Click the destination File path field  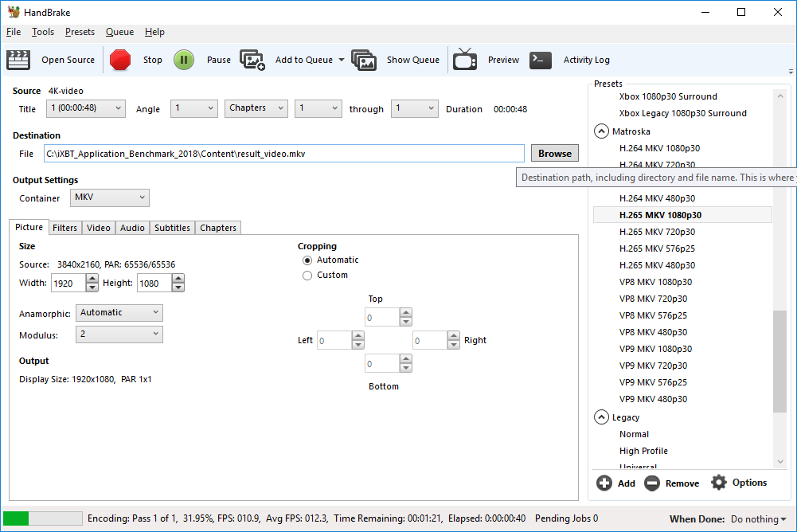(x=283, y=154)
